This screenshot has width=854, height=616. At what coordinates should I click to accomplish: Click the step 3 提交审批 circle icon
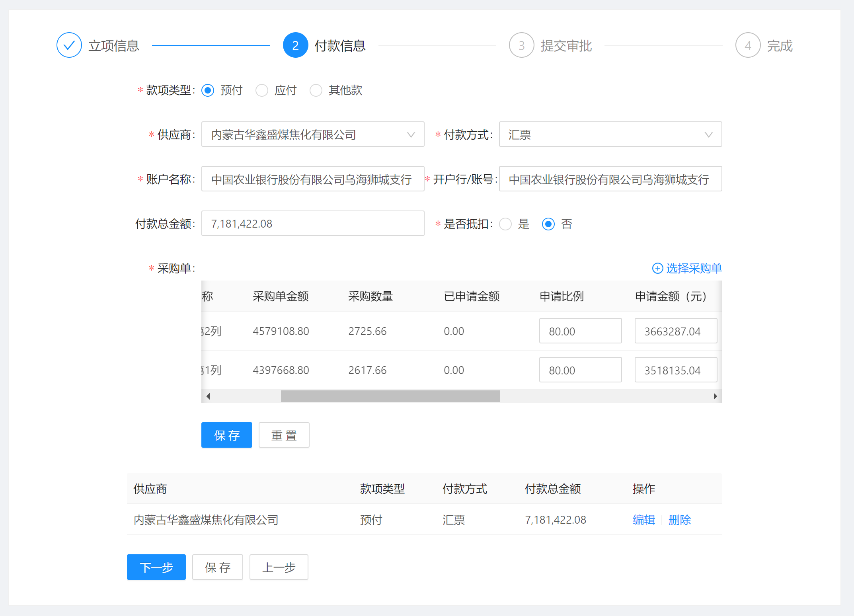coord(521,45)
